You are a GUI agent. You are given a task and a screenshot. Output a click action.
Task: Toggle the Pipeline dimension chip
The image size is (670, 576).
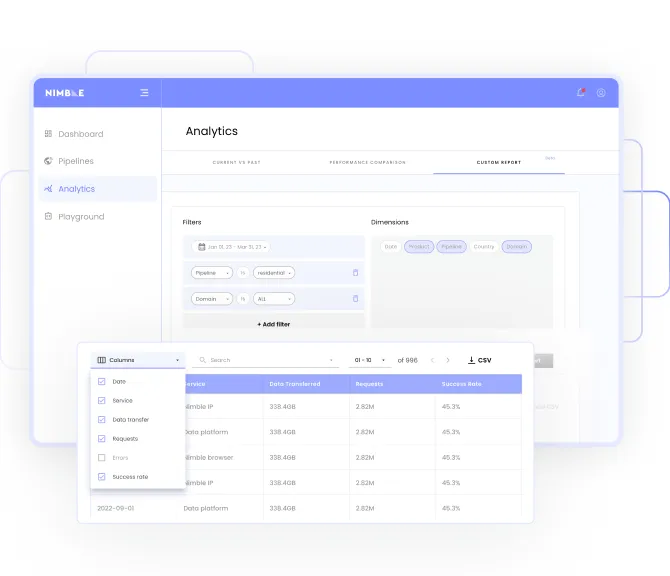pos(451,247)
